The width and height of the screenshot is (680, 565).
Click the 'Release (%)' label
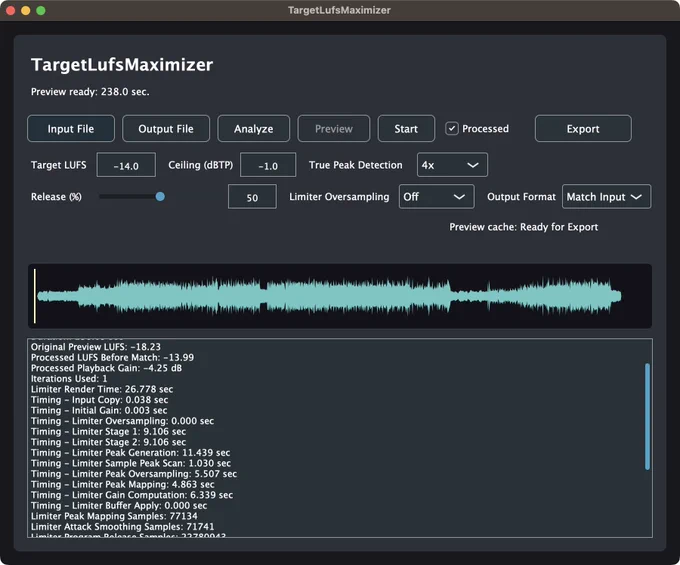pyautogui.click(x=56, y=197)
